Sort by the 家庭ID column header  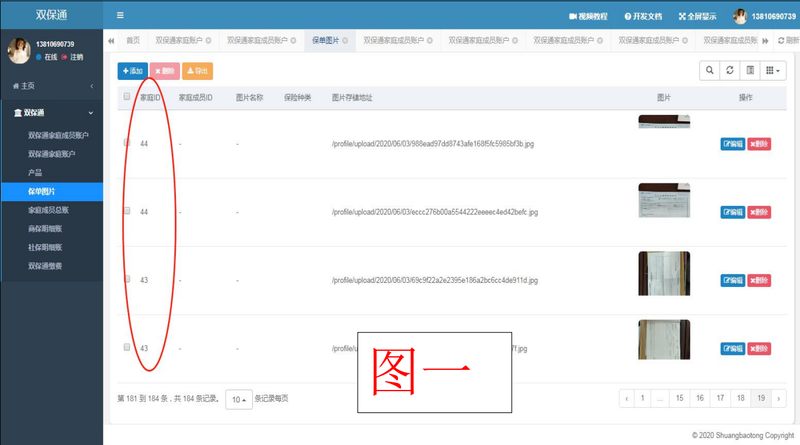(x=150, y=97)
